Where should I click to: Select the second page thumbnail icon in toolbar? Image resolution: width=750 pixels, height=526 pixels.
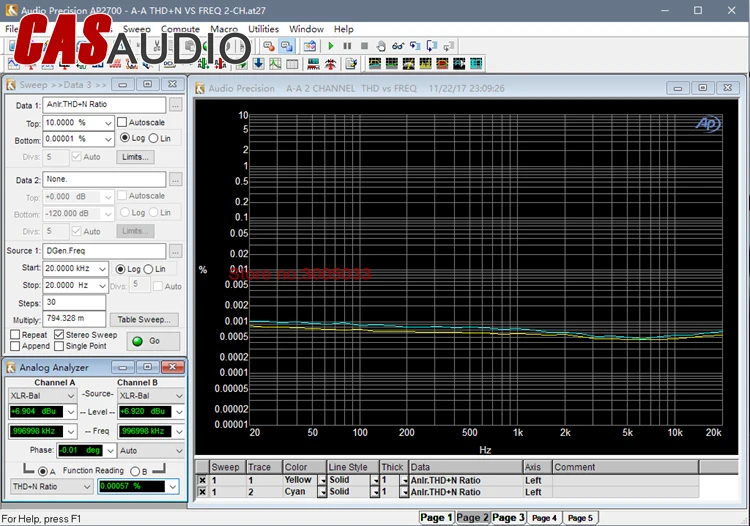[x=392, y=64]
